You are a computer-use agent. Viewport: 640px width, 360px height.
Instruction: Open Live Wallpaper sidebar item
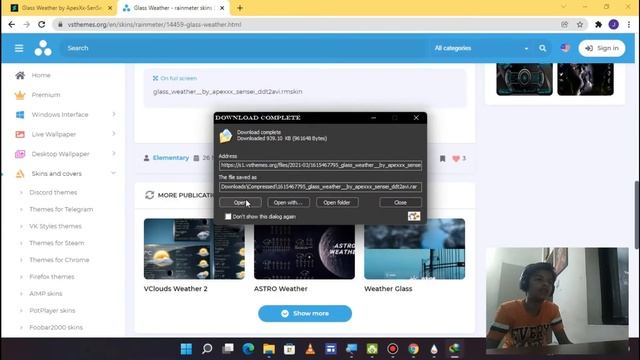point(53,134)
